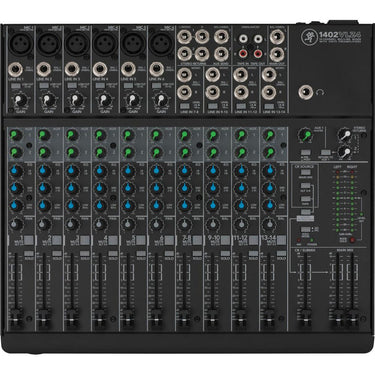
Task: Toggle the channel 1 mute switch
Action: [29, 240]
